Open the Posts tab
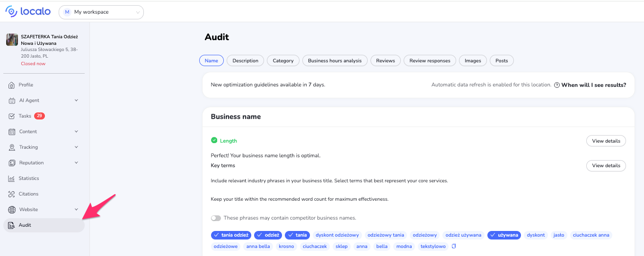This screenshot has height=256, width=644. click(x=502, y=60)
